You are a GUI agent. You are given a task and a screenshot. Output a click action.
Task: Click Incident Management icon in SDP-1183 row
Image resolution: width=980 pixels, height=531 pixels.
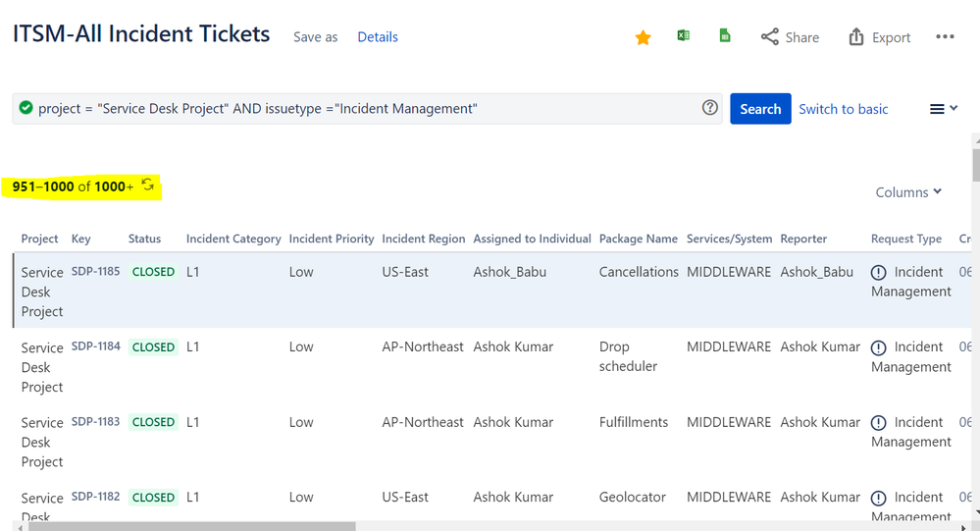(x=878, y=423)
